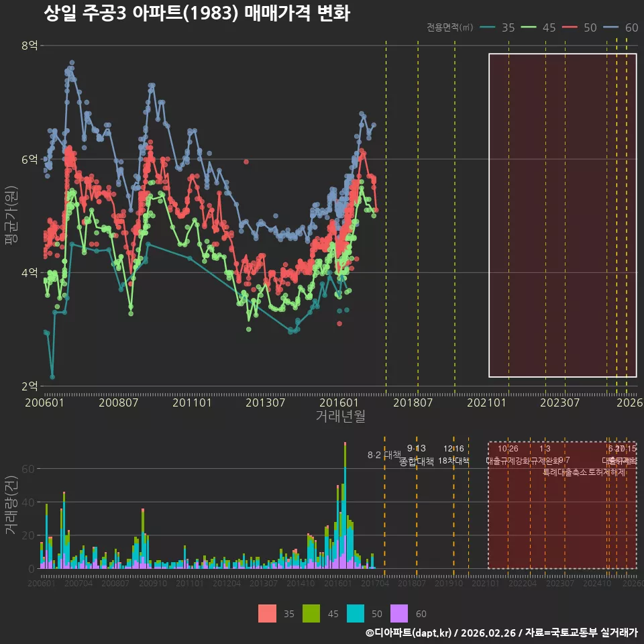Toggle the red 50 line legend entry

click(579, 28)
